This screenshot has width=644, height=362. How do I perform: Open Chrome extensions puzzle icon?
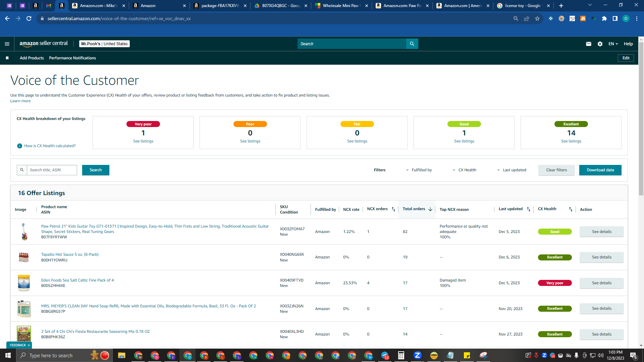(604, 18)
